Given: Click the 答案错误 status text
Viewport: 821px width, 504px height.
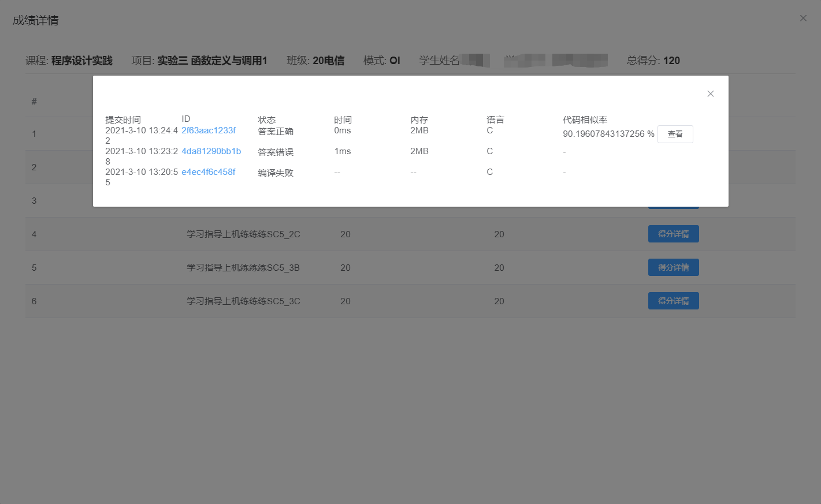Looking at the screenshot, I should point(276,152).
